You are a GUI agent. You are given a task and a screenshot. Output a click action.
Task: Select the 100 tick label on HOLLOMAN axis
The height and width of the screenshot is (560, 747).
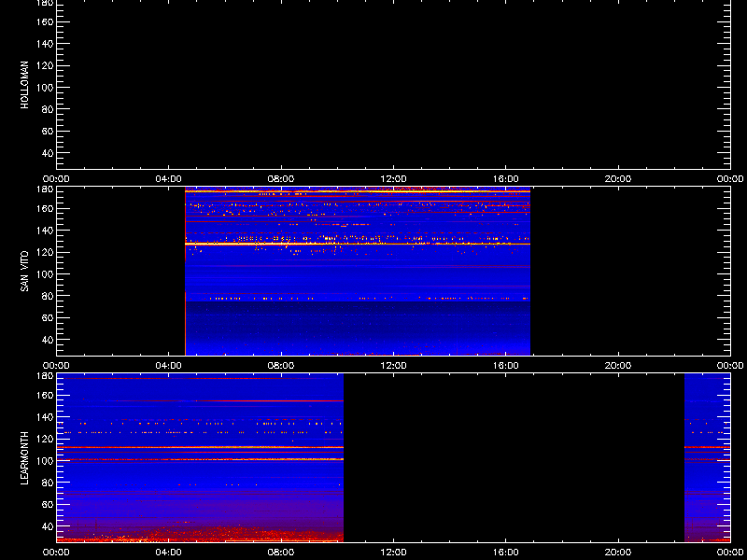pos(45,88)
